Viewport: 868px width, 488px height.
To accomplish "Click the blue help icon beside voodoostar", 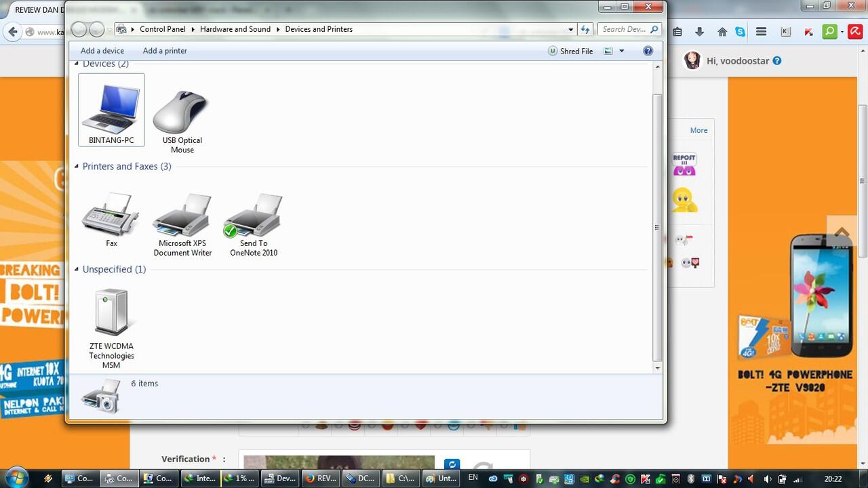I will tap(777, 60).
